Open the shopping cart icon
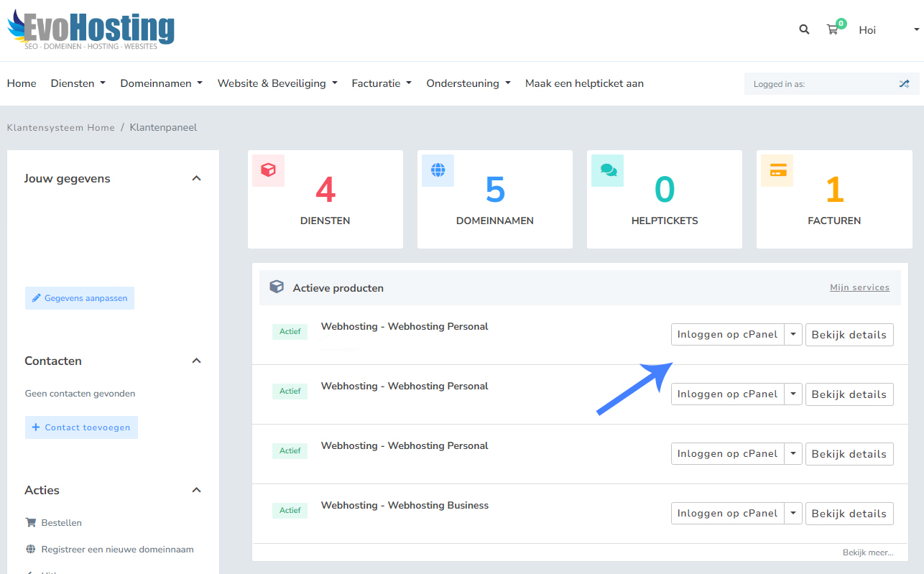This screenshot has width=924, height=574. click(833, 29)
